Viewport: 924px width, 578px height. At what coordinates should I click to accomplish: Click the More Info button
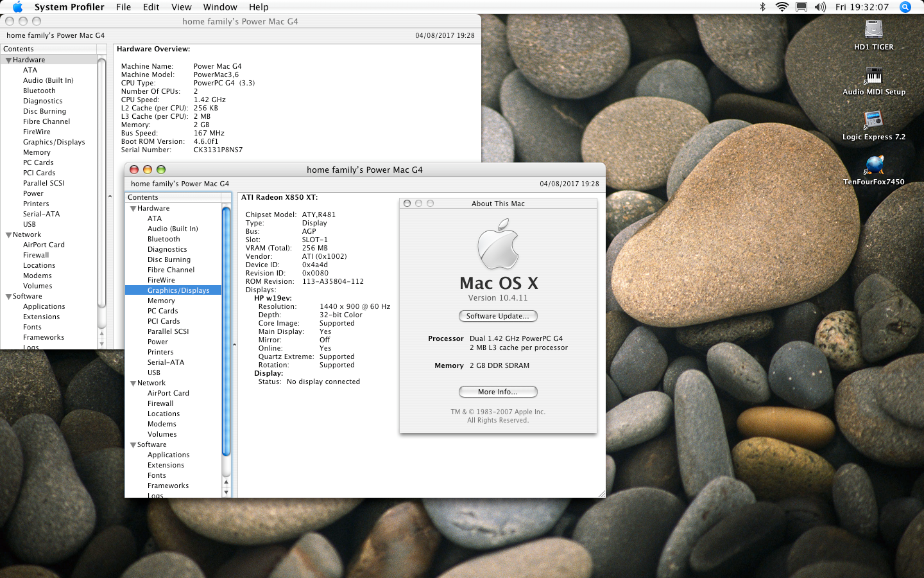click(x=498, y=392)
